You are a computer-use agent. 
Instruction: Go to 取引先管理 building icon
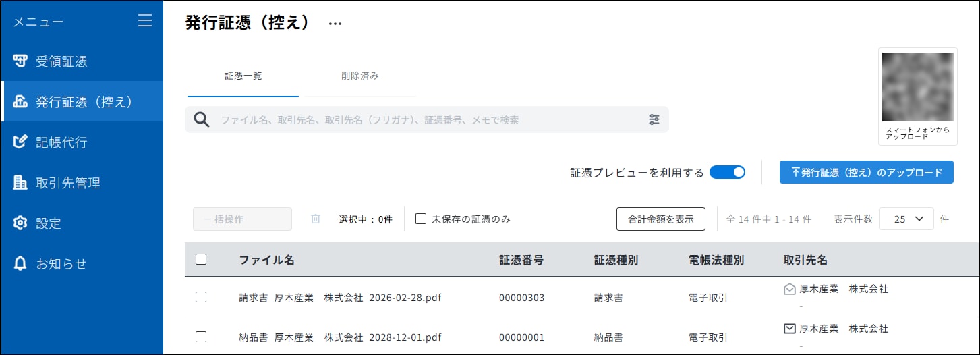[20, 183]
